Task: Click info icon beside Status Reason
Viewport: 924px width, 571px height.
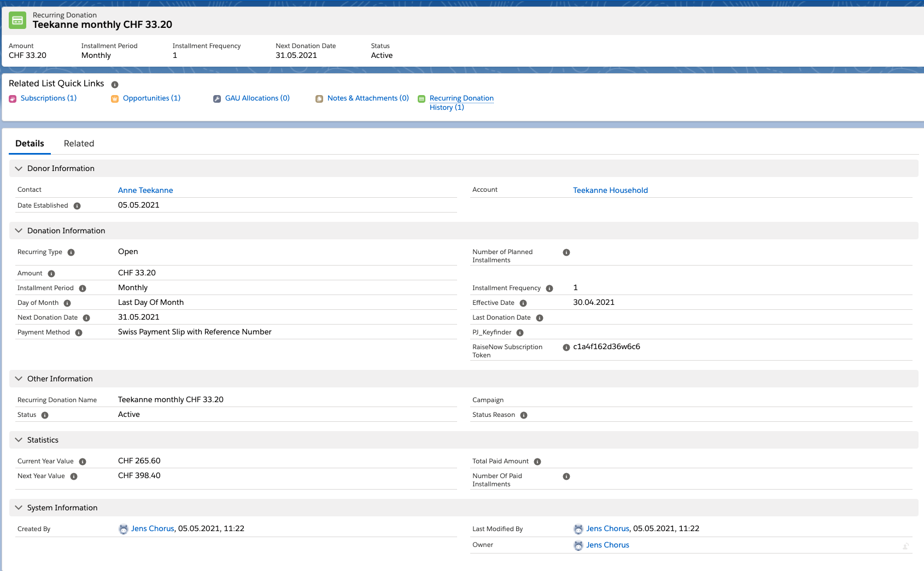Action: click(x=524, y=415)
